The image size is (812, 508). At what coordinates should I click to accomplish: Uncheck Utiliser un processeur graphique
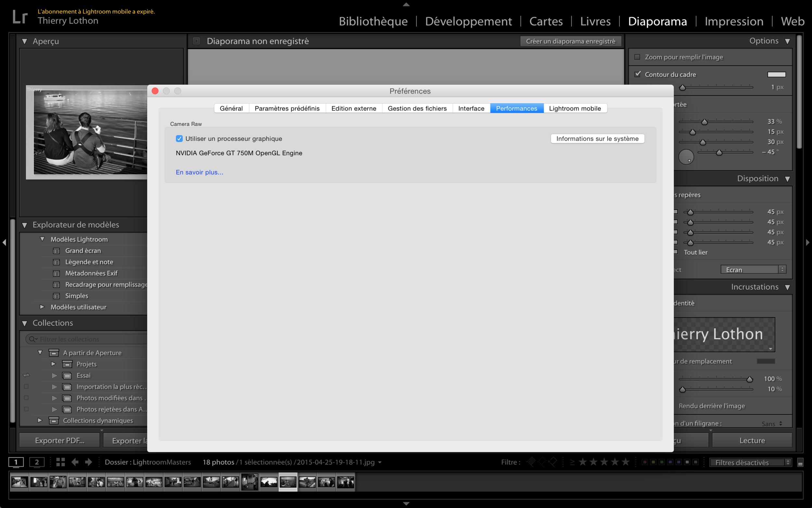(179, 138)
